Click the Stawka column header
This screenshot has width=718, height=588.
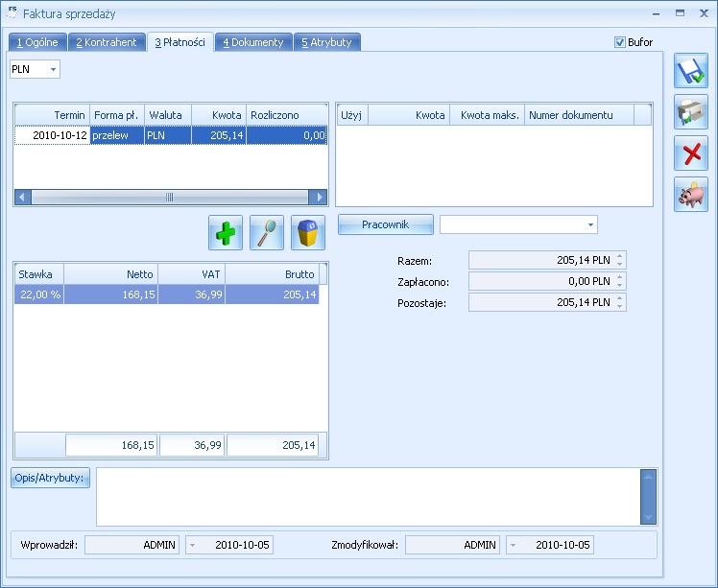[x=39, y=274]
